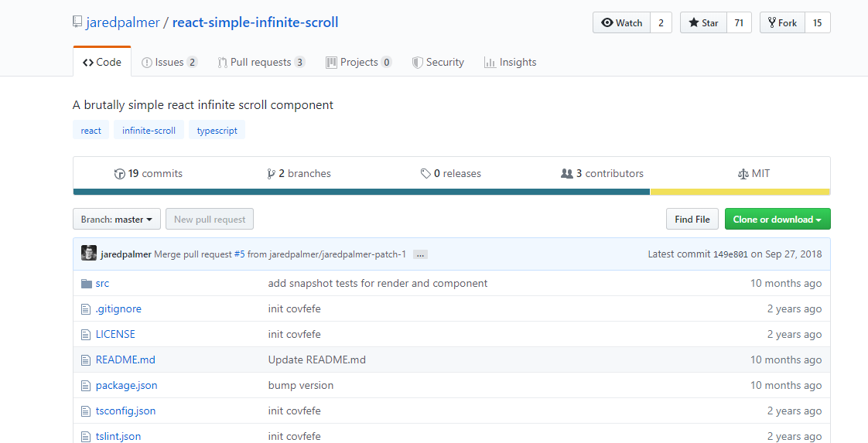Click the branches git-branch icon
This screenshot has height=443, width=868.
coord(271,174)
